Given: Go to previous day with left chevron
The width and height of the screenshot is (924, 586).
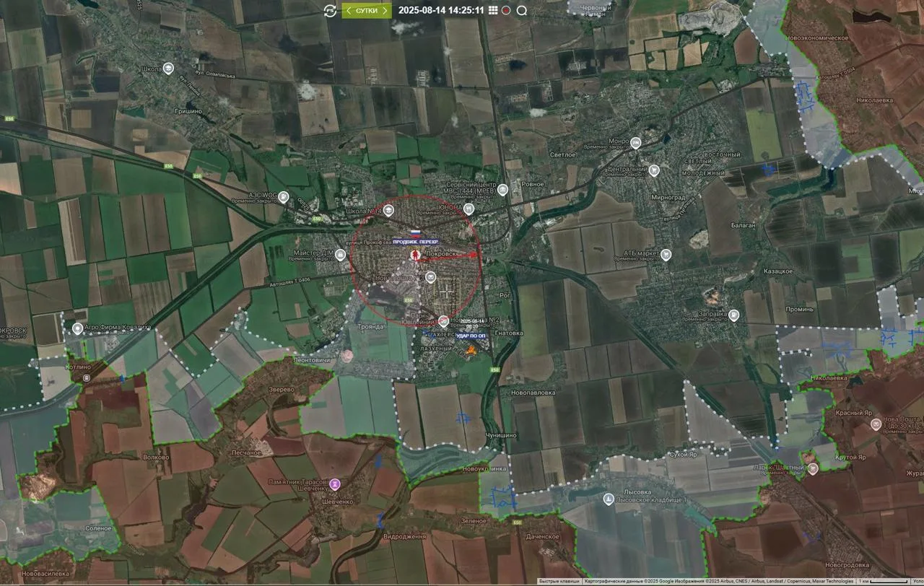Looking at the screenshot, I should tap(348, 11).
